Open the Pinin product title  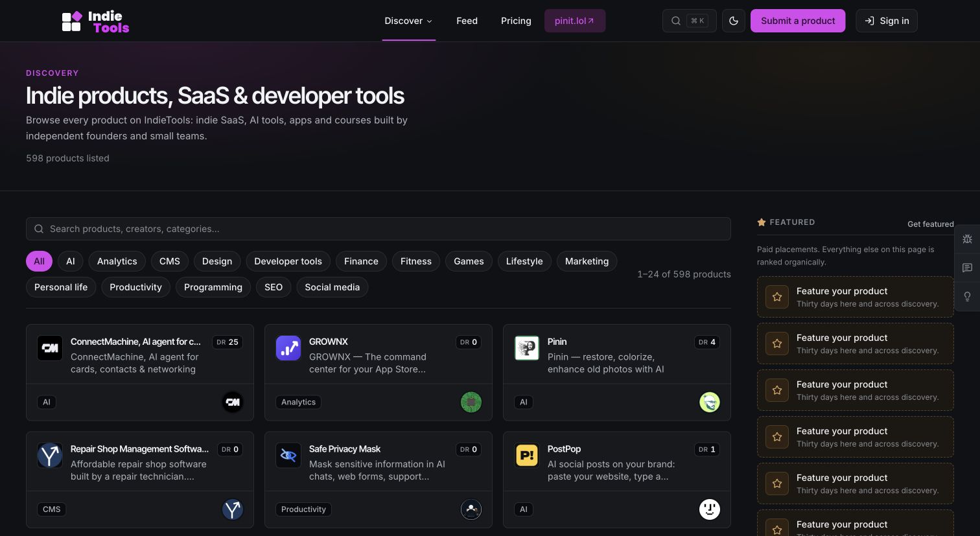[557, 342]
